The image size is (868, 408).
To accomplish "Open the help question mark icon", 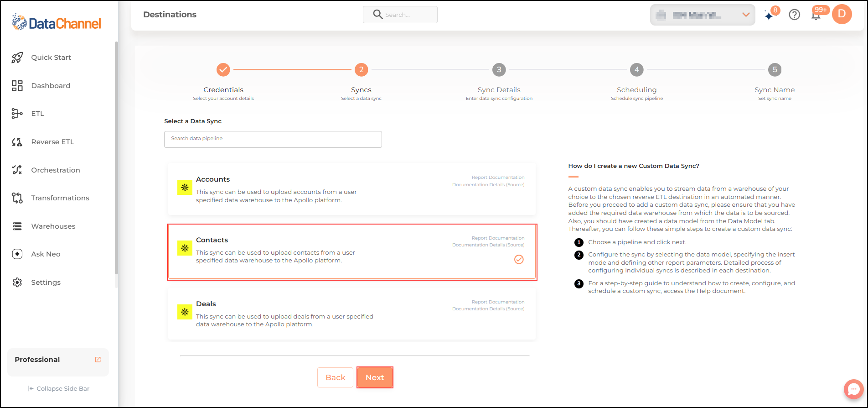I will (795, 15).
